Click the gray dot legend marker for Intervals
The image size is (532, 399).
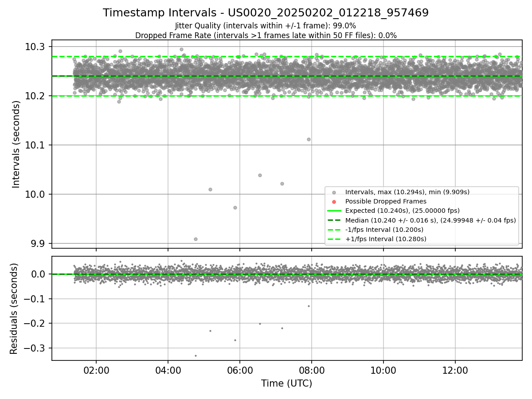pyautogui.click(x=334, y=192)
